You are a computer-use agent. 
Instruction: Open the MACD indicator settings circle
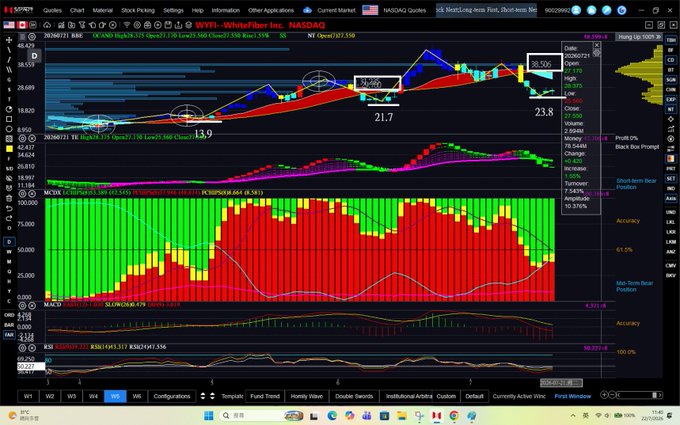pos(22,305)
